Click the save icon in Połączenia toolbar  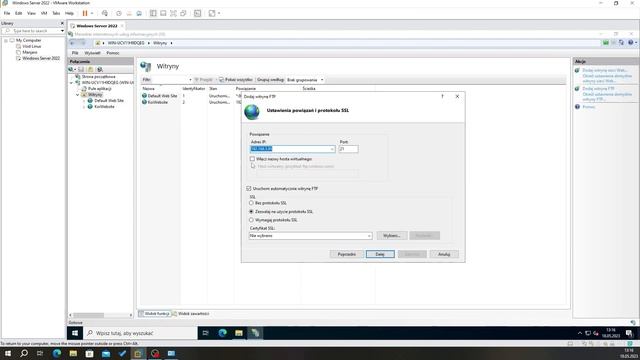[81, 69]
